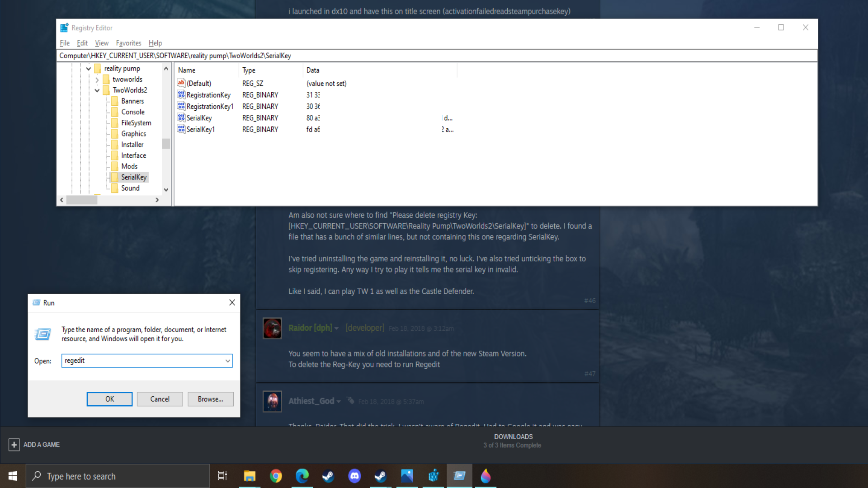The height and width of the screenshot is (488, 868).
Task: Select the RegistrationKey1 binary value icon
Action: (181, 106)
